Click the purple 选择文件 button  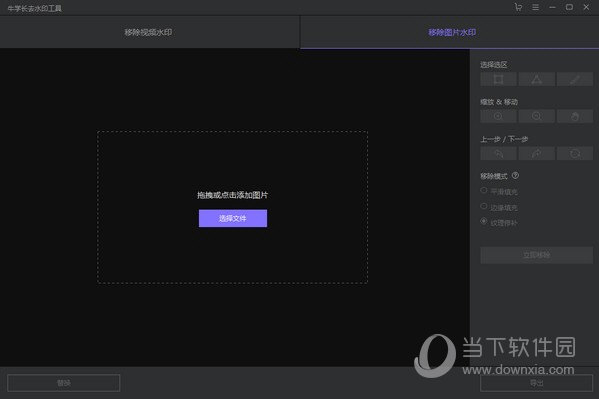tap(233, 218)
